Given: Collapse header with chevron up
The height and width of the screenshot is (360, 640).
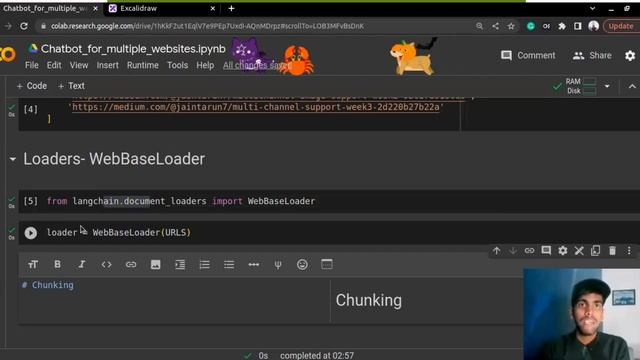Looking at the screenshot, I should pyautogui.click(x=632, y=86).
